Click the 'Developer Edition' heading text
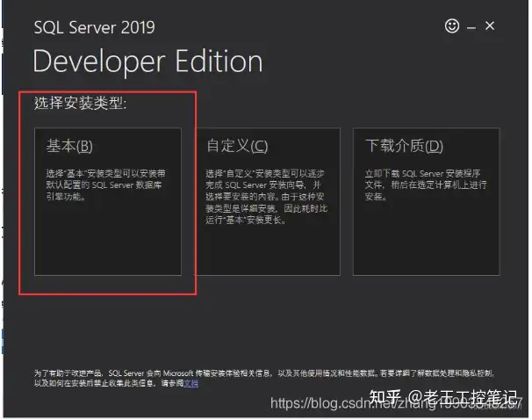Viewport: 532px width, 420px height. pyautogui.click(x=147, y=62)
